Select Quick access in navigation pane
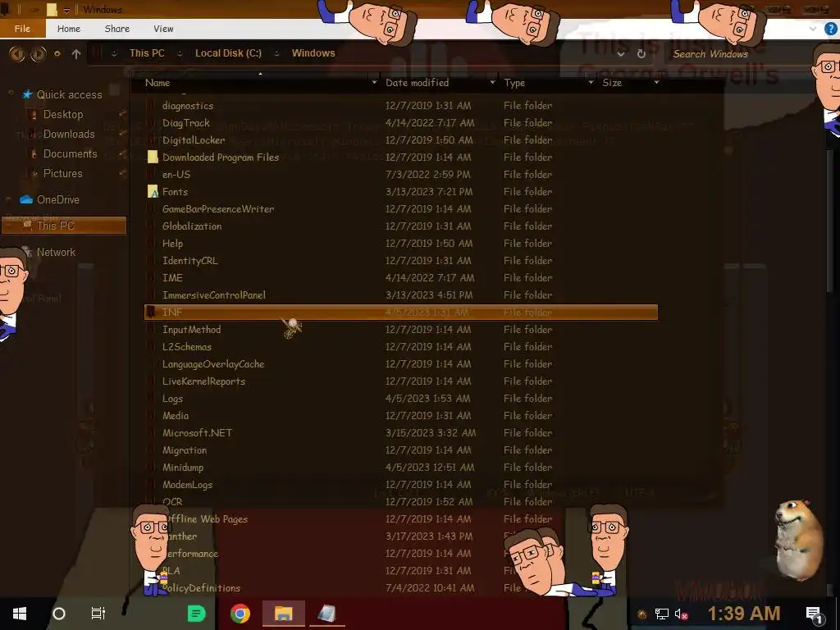840x630 pixels. tap(69, 95)
